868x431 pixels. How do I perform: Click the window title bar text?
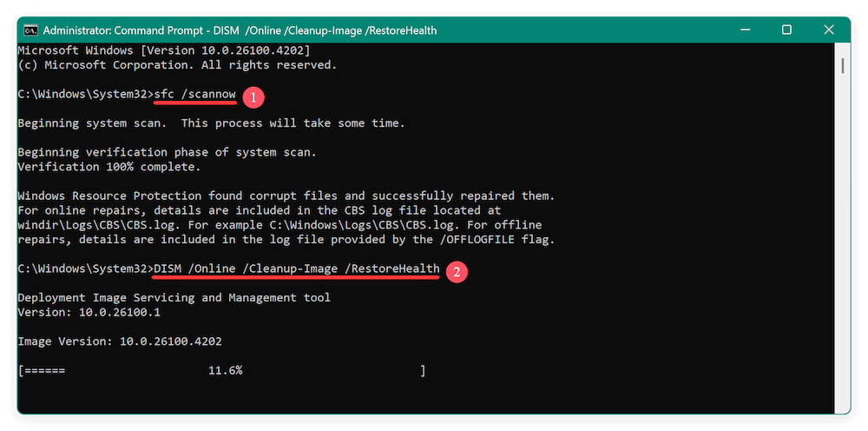pyautogui.click(x=240, y=30)
